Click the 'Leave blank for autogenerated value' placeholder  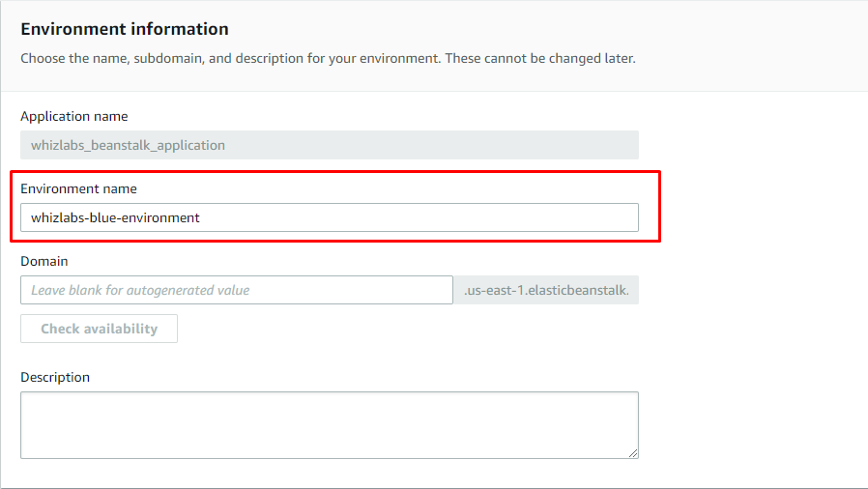140,290
